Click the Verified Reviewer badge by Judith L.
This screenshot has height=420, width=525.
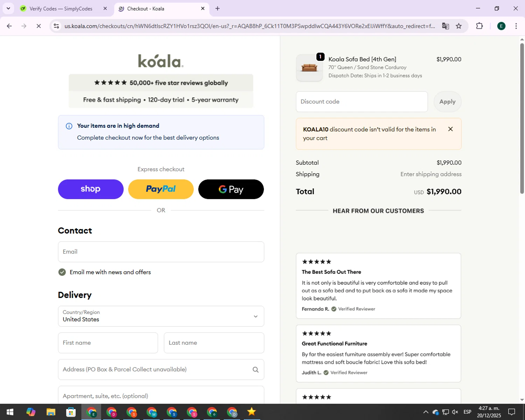345,373
